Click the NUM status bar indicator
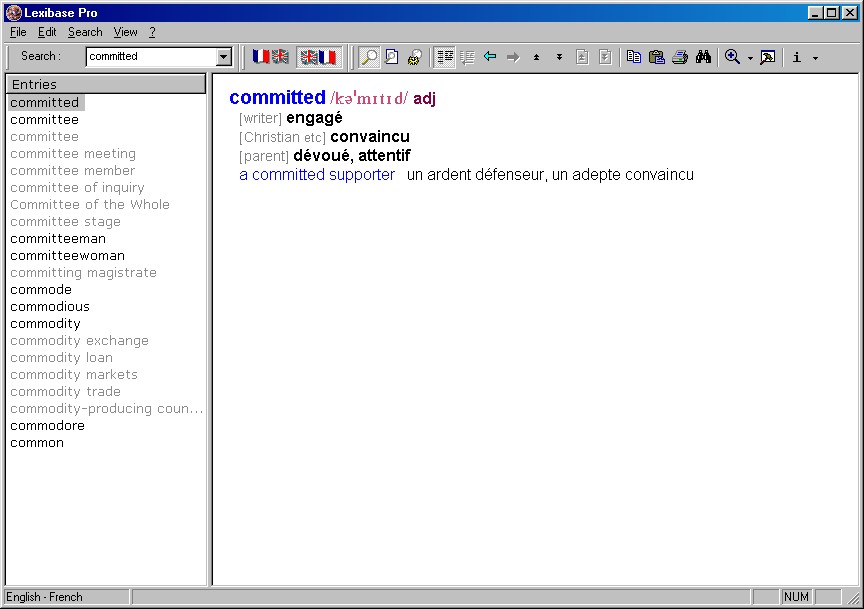Screen dimensions: 864x609 click(796, 597)
